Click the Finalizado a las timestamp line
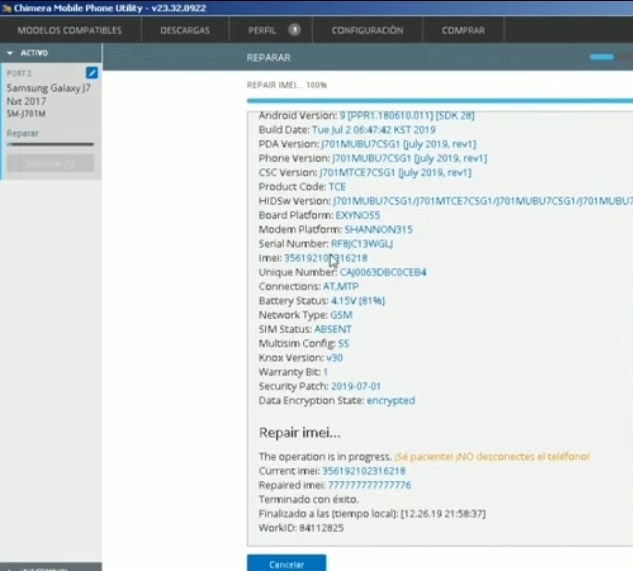 point(372,514)
